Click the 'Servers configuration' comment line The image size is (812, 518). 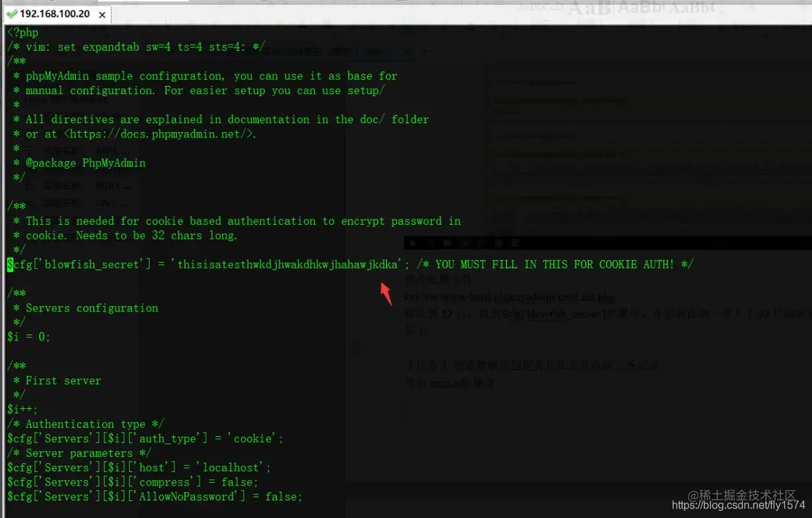[85, 308]
